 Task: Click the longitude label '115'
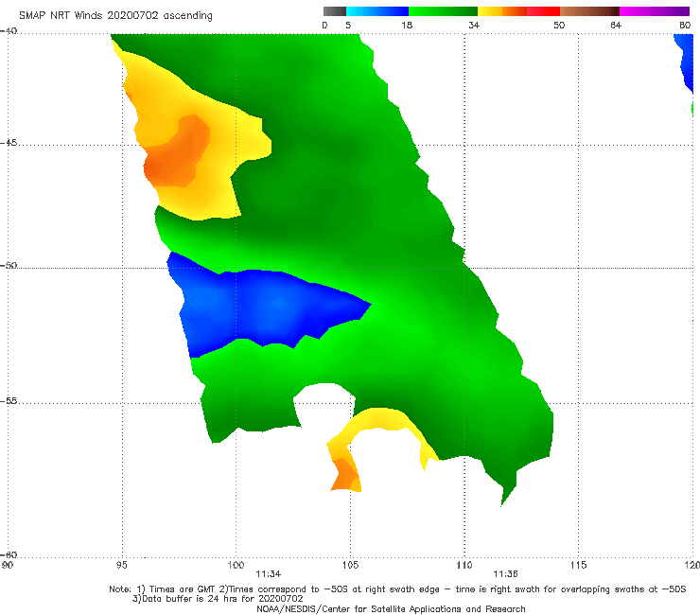click(x=579, y=565)
